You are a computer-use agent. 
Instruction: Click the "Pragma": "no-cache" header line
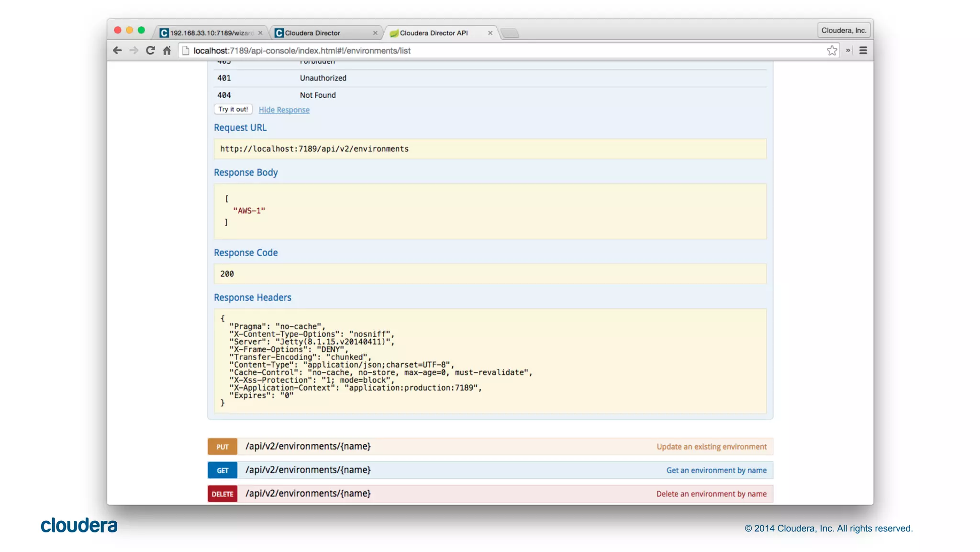[x=277, y=327]
